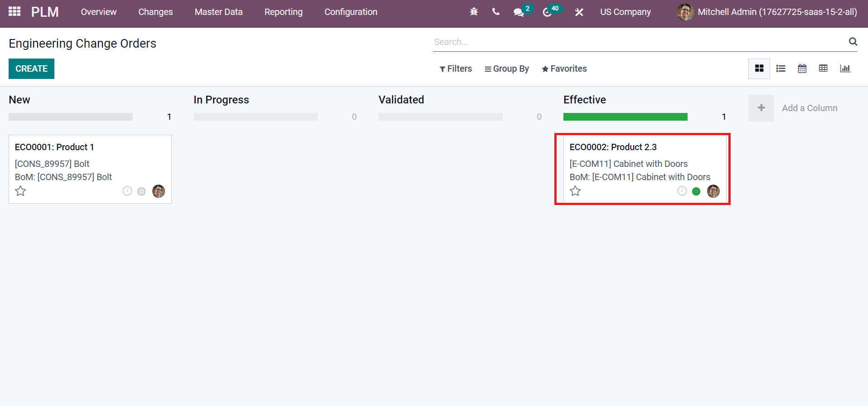Click BoM: [CONS_89957] Bolt text
Screen dimensions: 868x406
pyautogui.click(x=63, y=177)
